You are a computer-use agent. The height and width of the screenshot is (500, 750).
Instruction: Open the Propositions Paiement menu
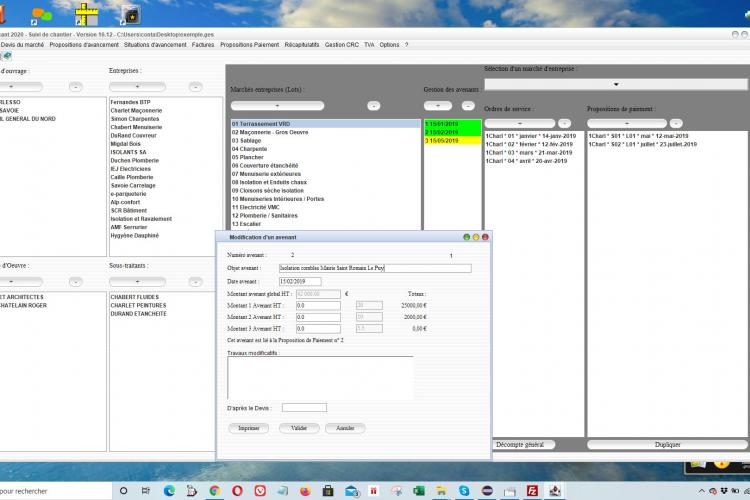250,44
